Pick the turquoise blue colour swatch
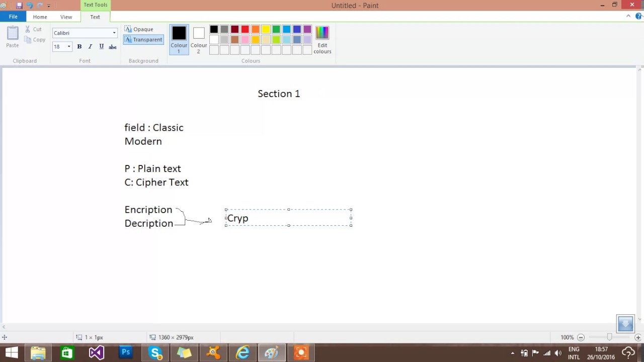 (286, 30)
